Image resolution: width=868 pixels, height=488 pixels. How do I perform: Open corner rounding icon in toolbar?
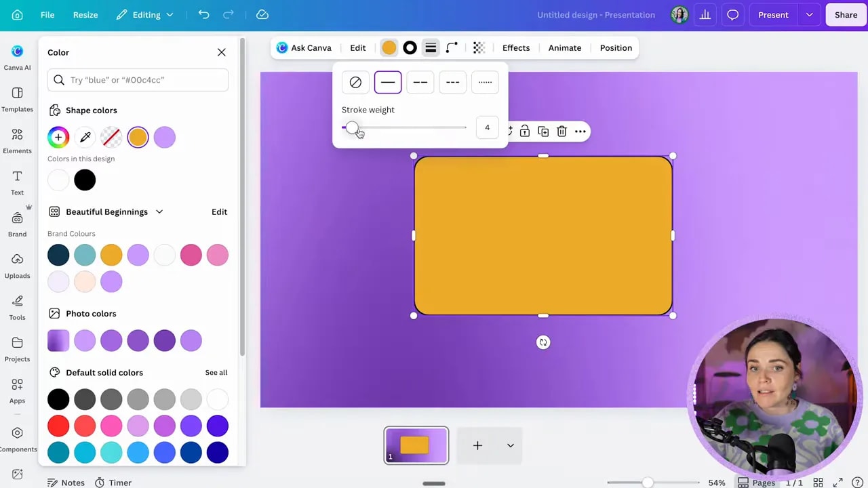coord(452,47)
